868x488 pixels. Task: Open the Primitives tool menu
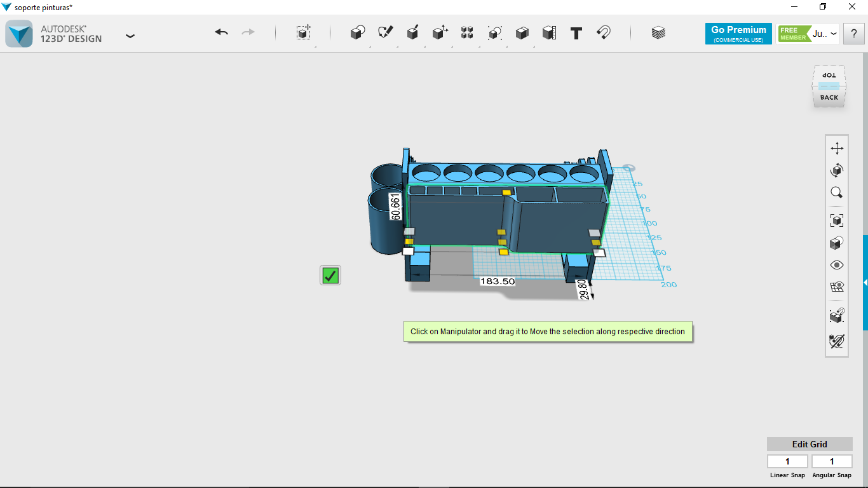point(358,32)
